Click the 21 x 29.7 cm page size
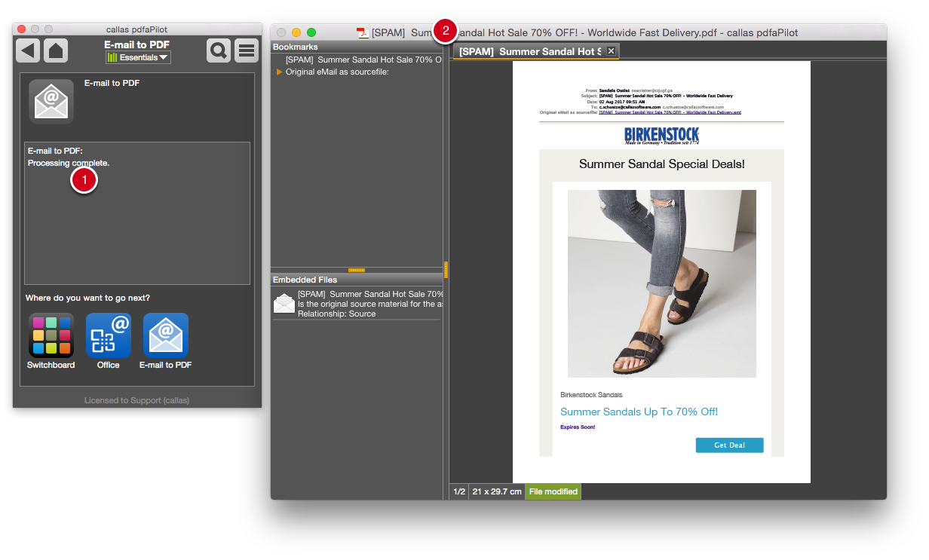This screenshot has height=560, width=929. point(497,491)
